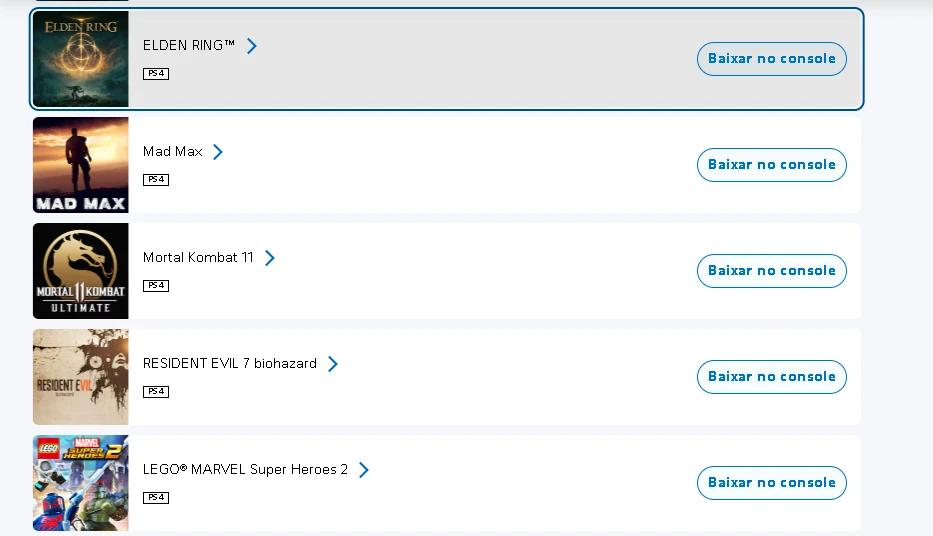Click Baixar no console for Resident Evil 7

[771, 377]
